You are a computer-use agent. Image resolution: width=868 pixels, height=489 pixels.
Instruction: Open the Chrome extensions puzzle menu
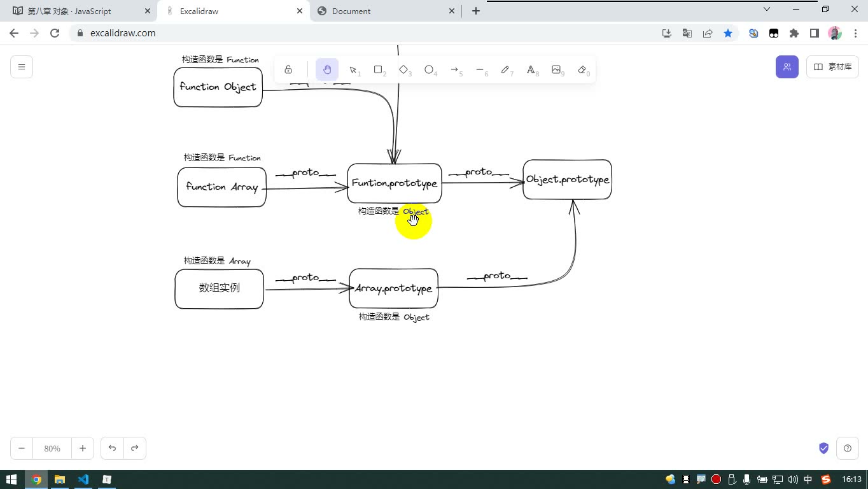click(794, 33)
